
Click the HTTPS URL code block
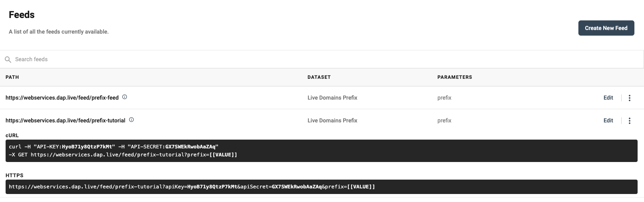(x=321, y=187)
